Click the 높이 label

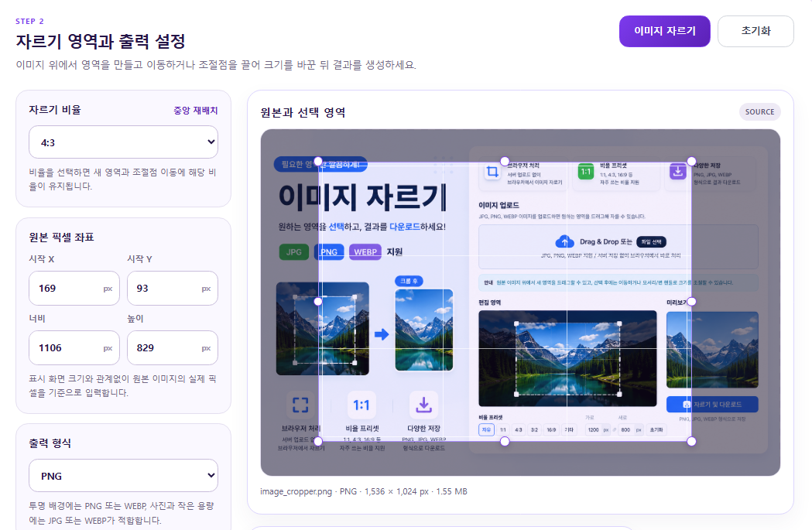[135, 318]
